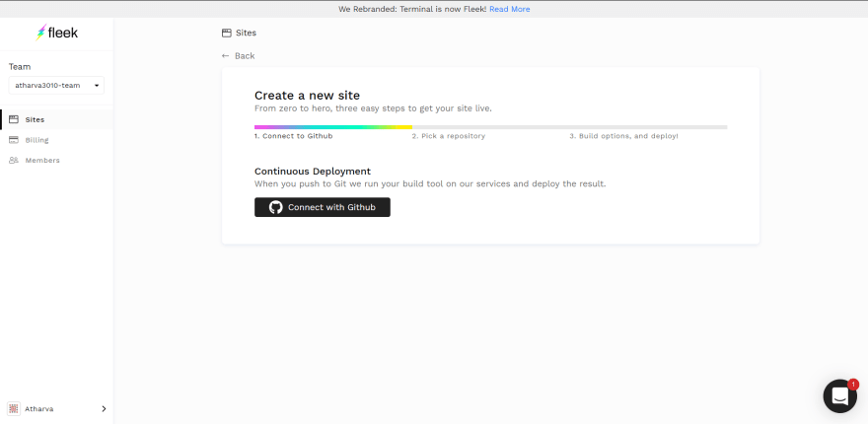Open Billing in the sidebar
This screenshot has height=424, width=868.
[56, 140]
